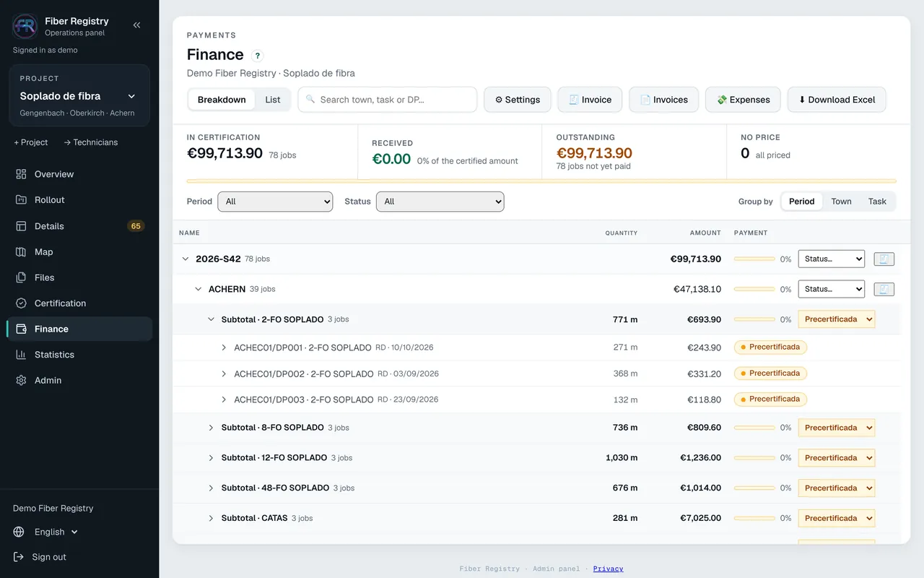Open the Status dropdown in the 2026-S42 row

[x=831, y=259]
